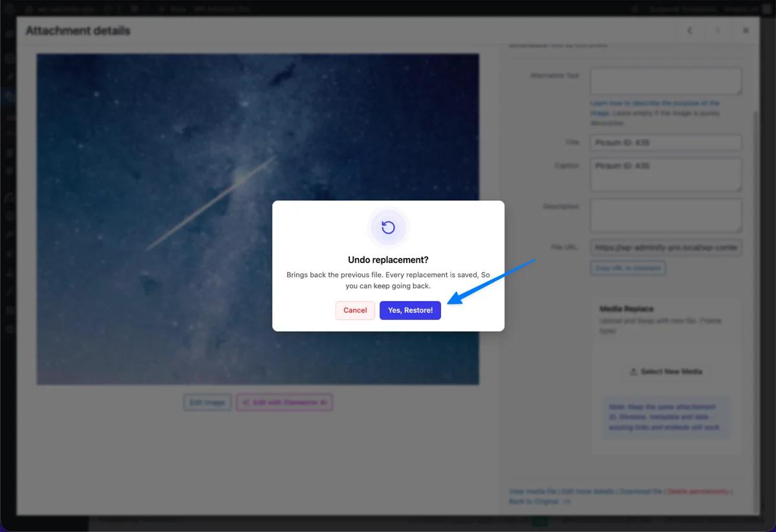
Task: Cancel the Undo replacement dialog
Action: [355, 310]
